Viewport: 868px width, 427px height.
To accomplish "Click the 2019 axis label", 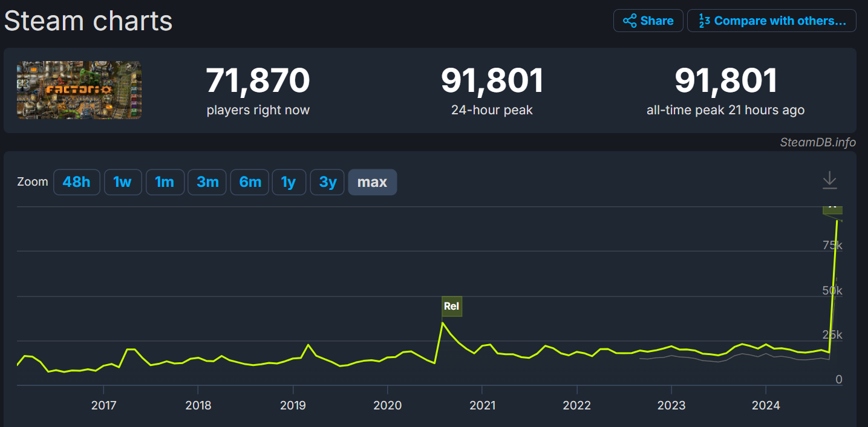I will tap(293, 405).
